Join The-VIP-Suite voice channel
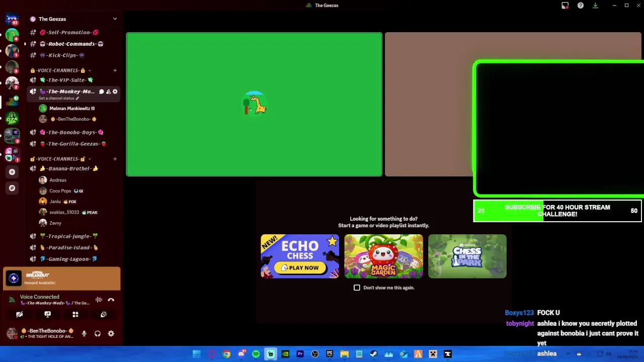This screenshot has width=644, height=362. tap(73, 80)
